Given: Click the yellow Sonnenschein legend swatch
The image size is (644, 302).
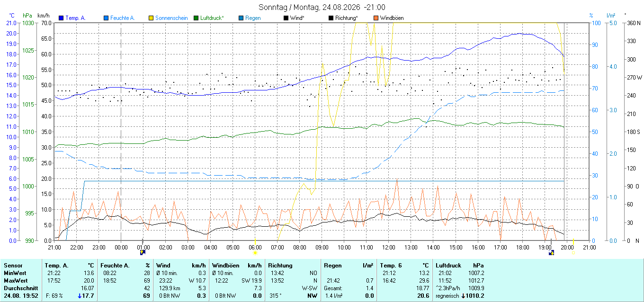Looking at the screenshot, I should coord(151,18).
